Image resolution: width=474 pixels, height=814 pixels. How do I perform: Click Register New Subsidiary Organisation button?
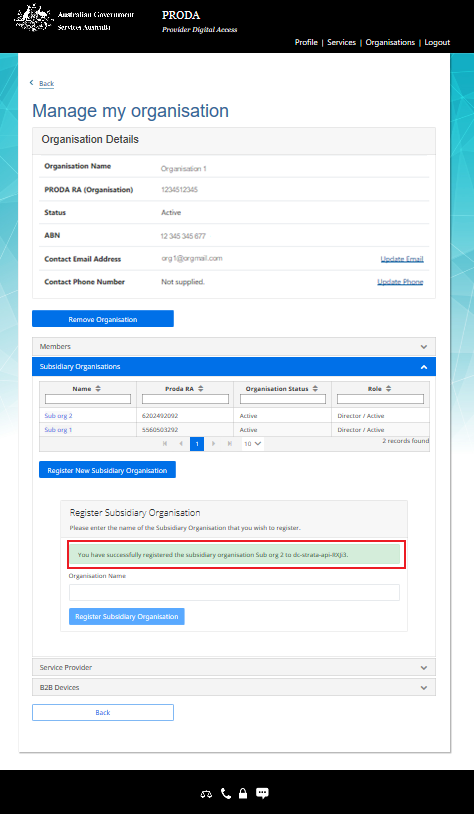107,470
